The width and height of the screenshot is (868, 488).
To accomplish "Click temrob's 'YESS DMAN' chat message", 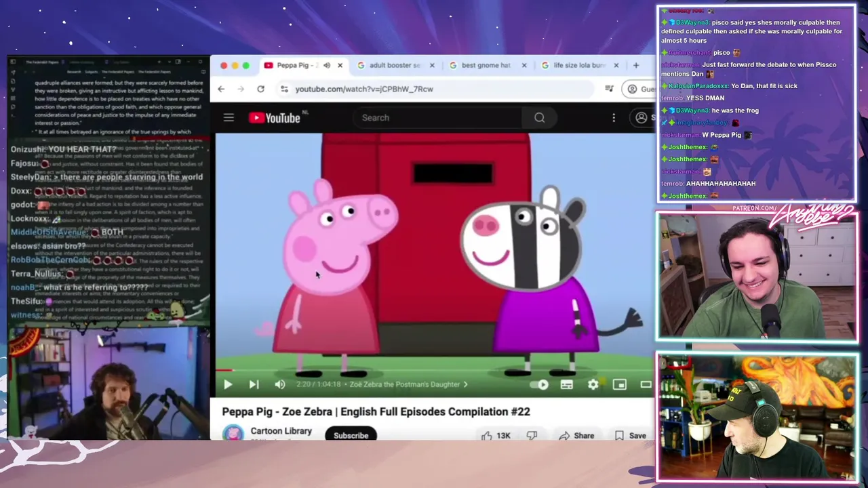I will coord(705,98).
